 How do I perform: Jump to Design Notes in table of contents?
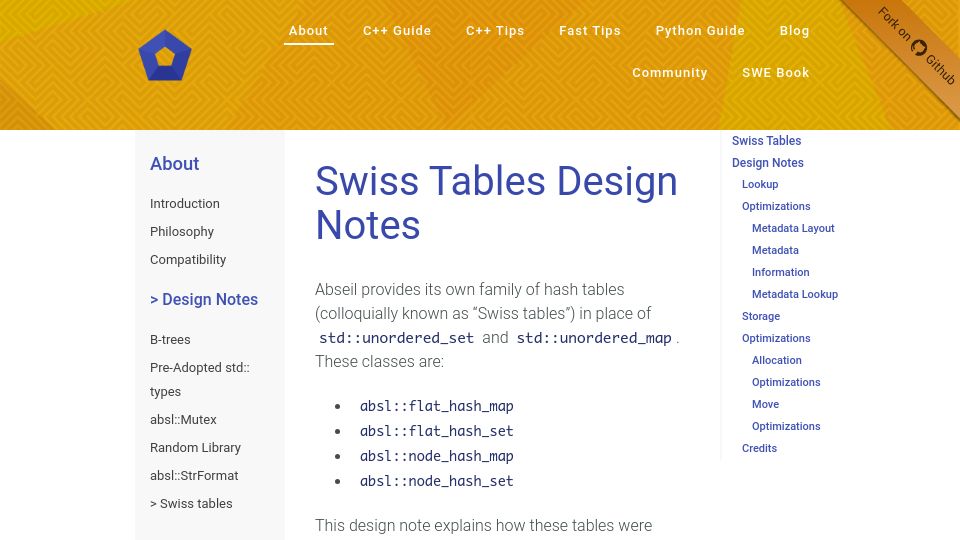coord(767,163)
